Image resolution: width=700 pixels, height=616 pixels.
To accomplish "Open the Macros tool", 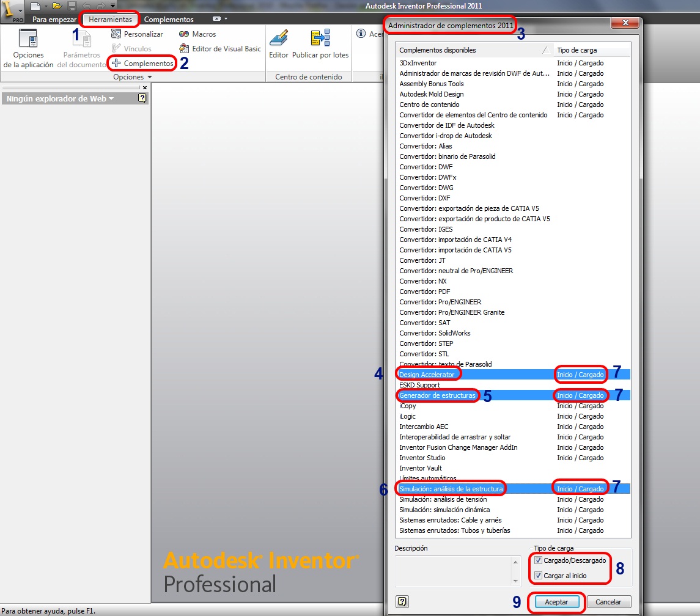I will (197, 34).
